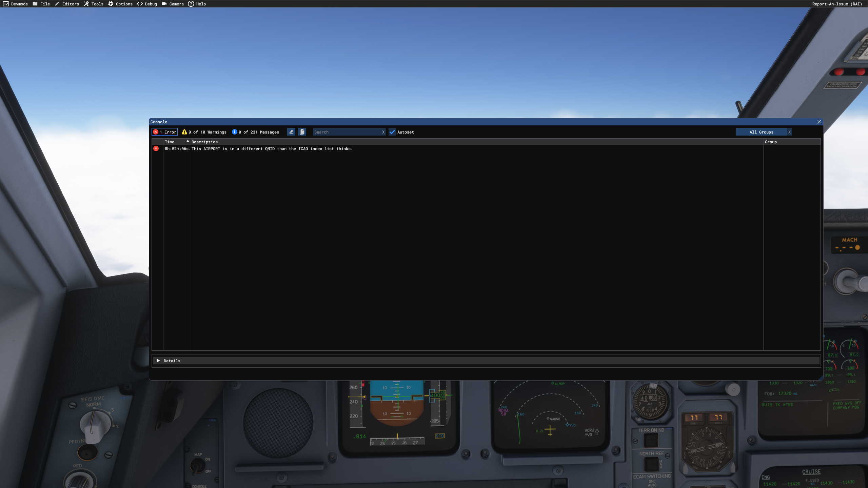
Task: Click the Options gear icon
Action: coord(111,4)
